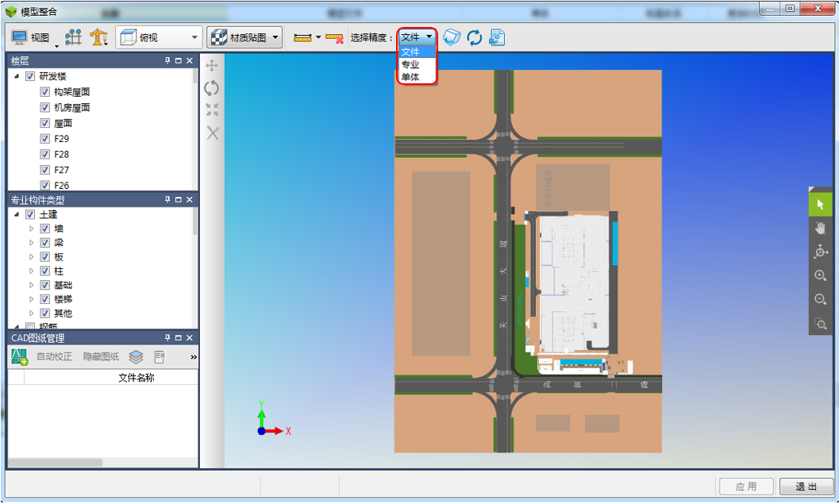Close the 楼层 panel
This screenshot has height=504, width=839.
190,61
